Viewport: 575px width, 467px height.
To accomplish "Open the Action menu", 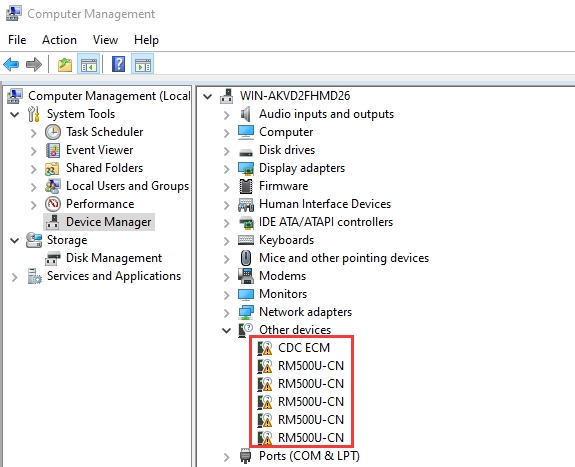I will [59, 40].
